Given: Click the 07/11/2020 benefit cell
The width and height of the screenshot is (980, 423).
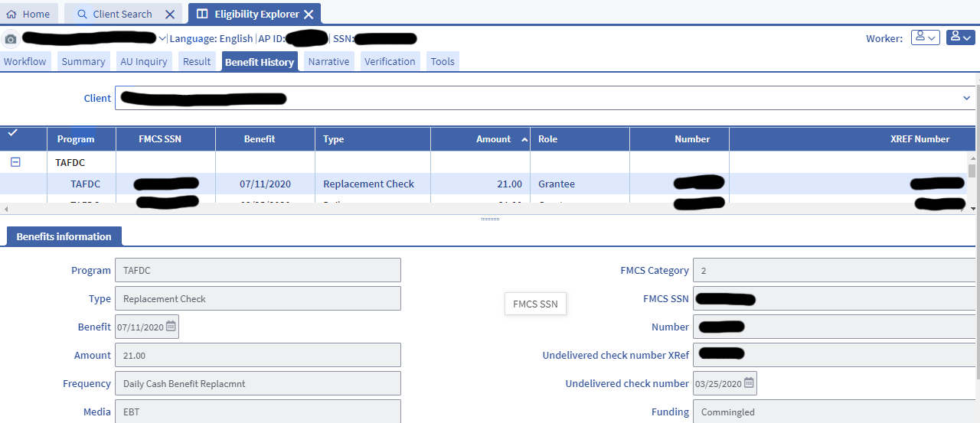Looking at the screenshot, I should point(266,184).
